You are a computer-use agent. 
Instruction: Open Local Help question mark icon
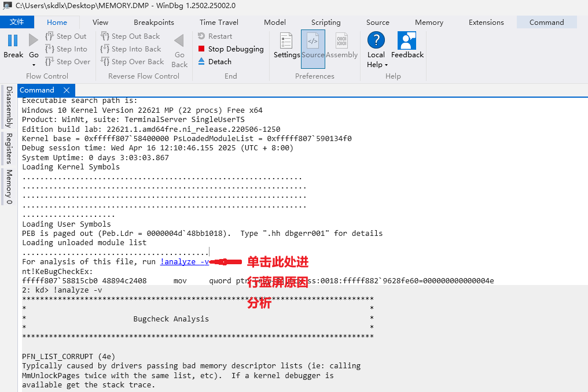click(x=376, y=40)
